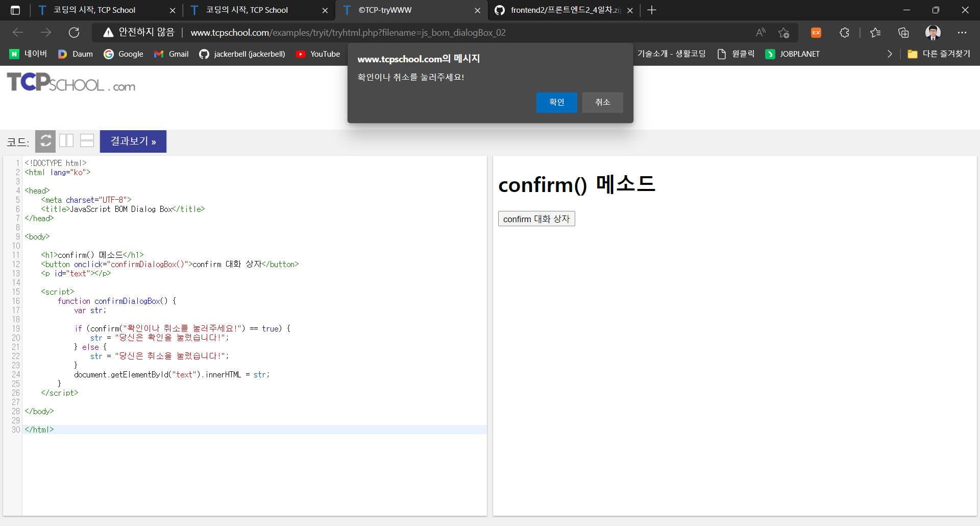Open the favorites list icon
This screenshot has height=526, width=980.
point(875,33)
